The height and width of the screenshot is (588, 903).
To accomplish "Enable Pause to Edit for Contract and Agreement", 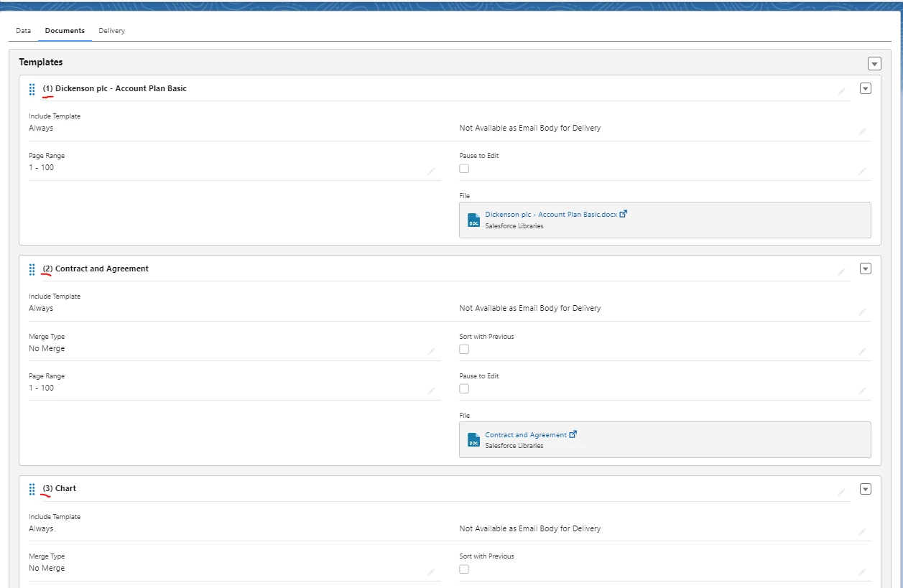I will 464,388.
